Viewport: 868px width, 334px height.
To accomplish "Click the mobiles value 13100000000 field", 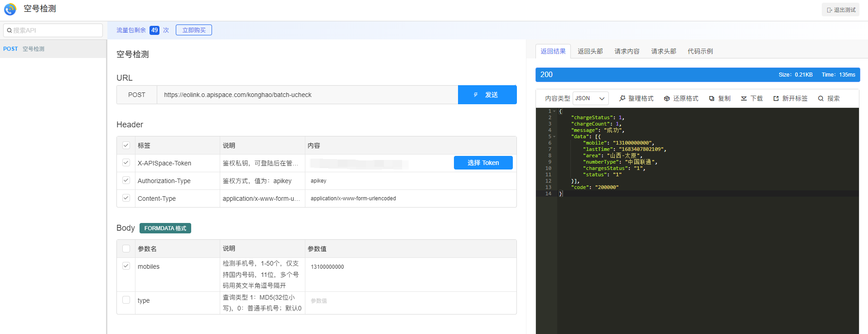I will pyautogui.click(x=410, y=267).
